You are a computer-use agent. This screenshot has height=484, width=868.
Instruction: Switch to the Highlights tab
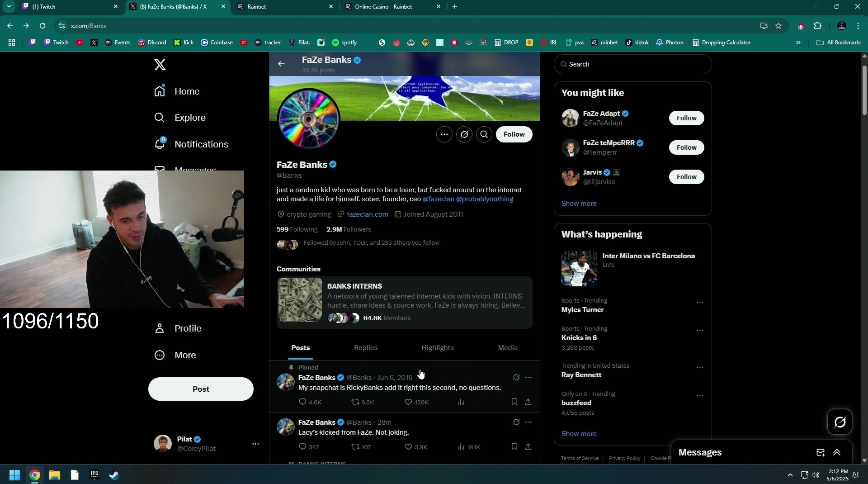coord(438,348)
